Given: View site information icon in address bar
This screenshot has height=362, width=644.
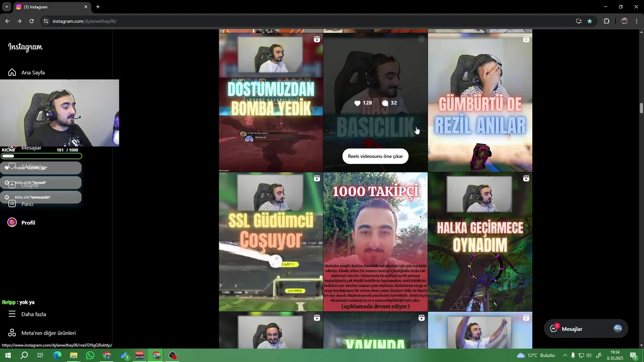Looking at the screenshot, I should click(x=46, y=21).
